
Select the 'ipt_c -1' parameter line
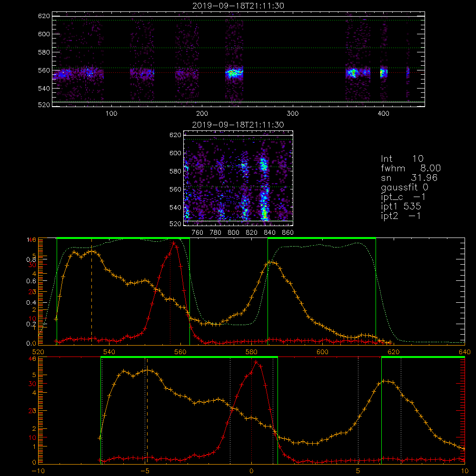click(x=403, y=197)
